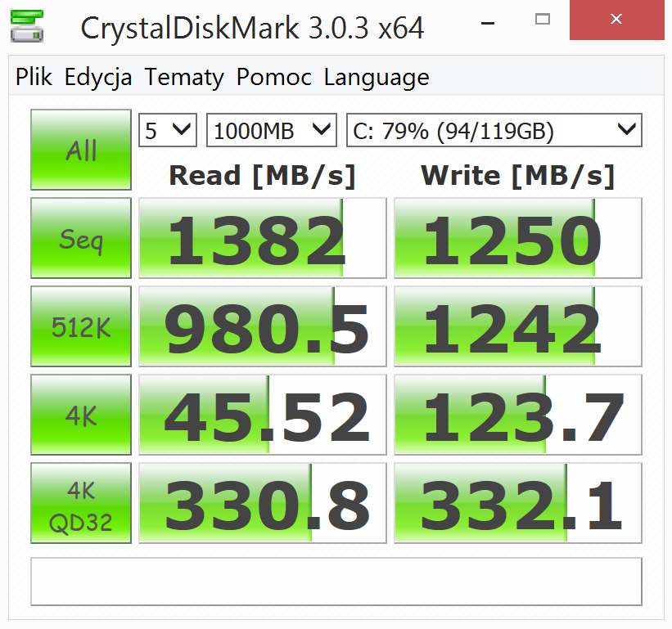Click 4K QD32 read result 330.8
672x629 pixels.
[x=263, y=503]
